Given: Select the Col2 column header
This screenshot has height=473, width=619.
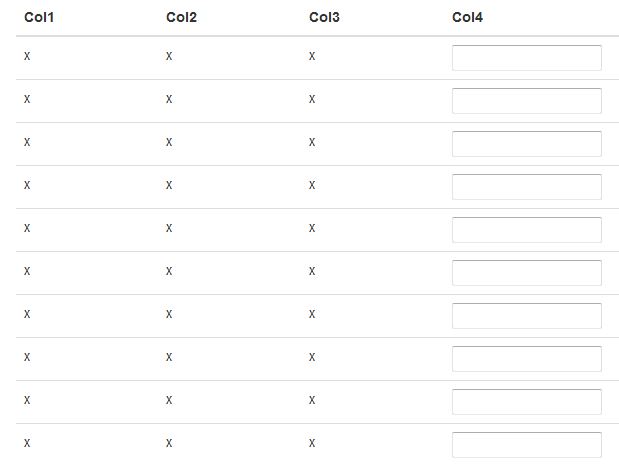Looking at the screenshot, I should (x=181, y=17).
